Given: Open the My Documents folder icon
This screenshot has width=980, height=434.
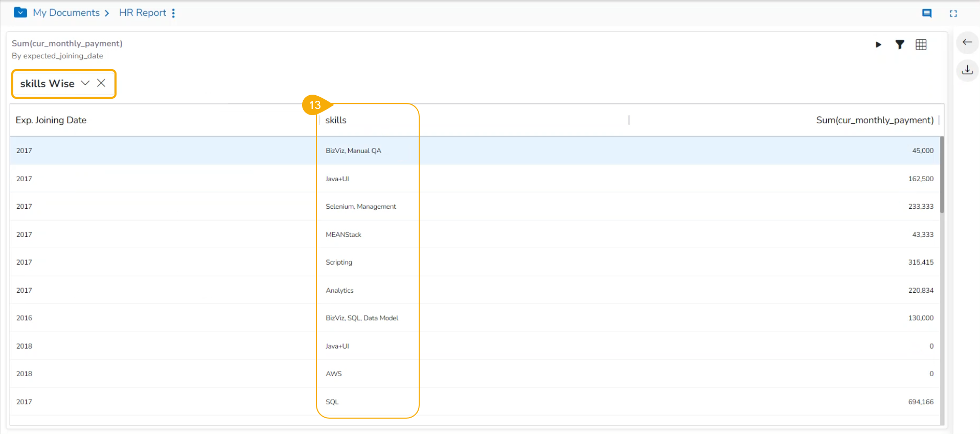Looking at the screenshot, I should pyautogui.click(x=20, y=12).
